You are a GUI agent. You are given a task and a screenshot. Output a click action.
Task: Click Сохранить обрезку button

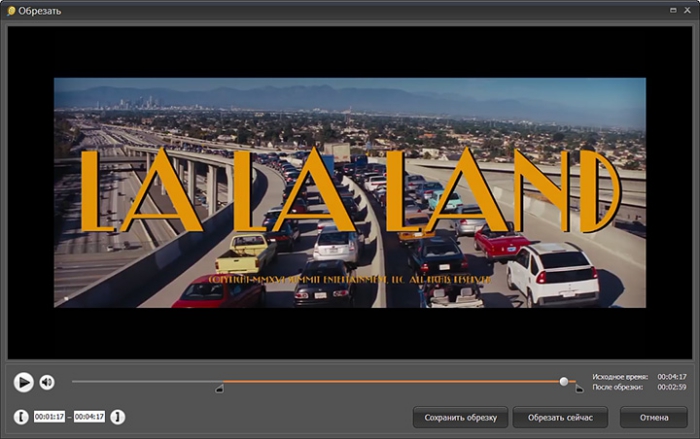click(x=460, y=418)
